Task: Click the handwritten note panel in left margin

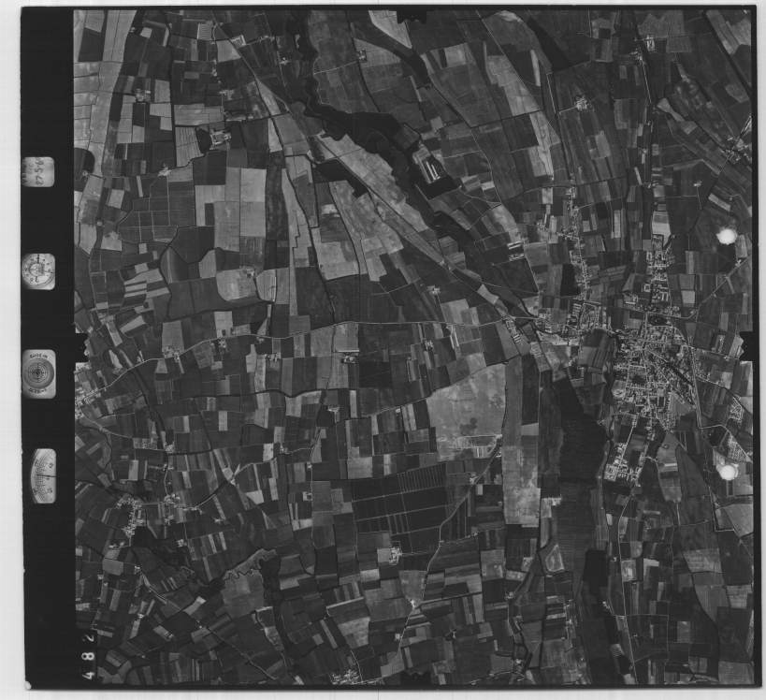Action: [38, 171]
